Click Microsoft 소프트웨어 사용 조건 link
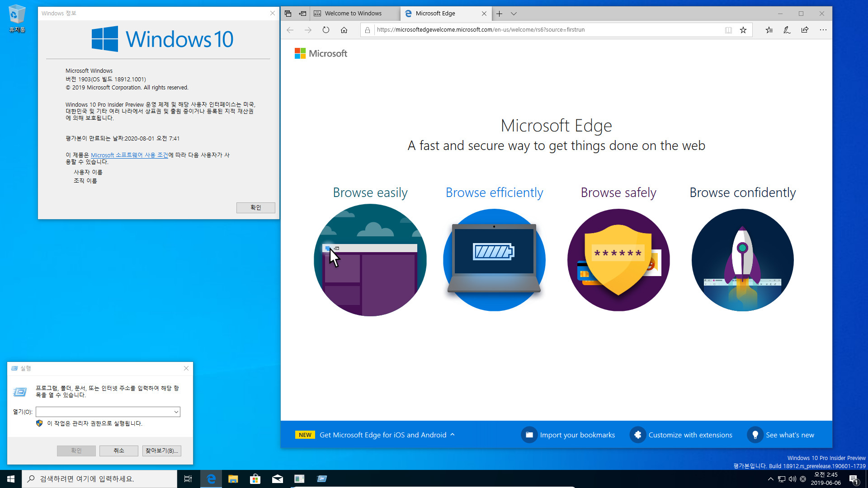 point(129,155)
